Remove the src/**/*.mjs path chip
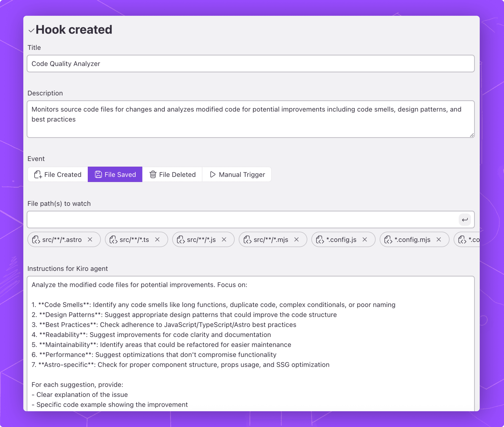This screenshot has width=504, height=427. pos(297,240)
